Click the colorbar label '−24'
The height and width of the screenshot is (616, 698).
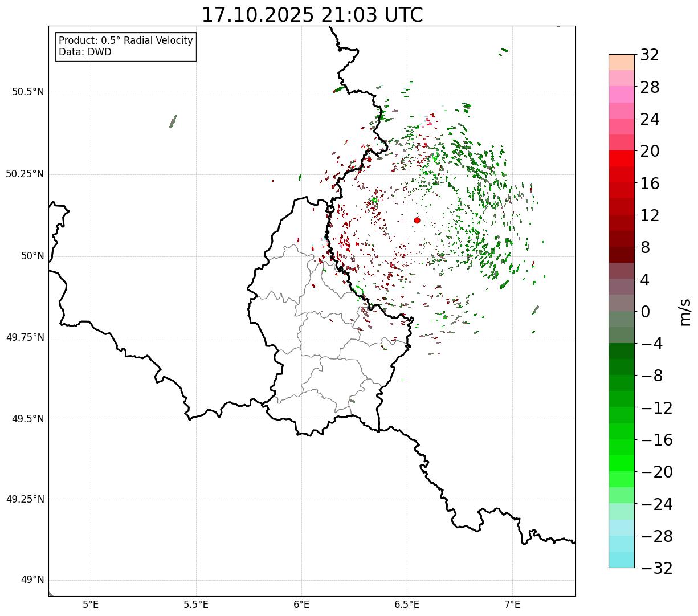[x=656, y=504]
